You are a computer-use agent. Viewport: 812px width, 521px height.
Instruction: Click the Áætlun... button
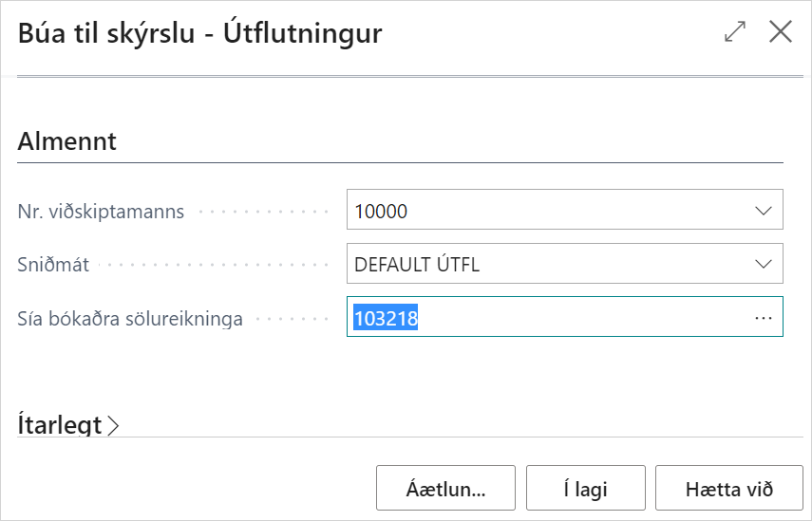click(445, 490)
